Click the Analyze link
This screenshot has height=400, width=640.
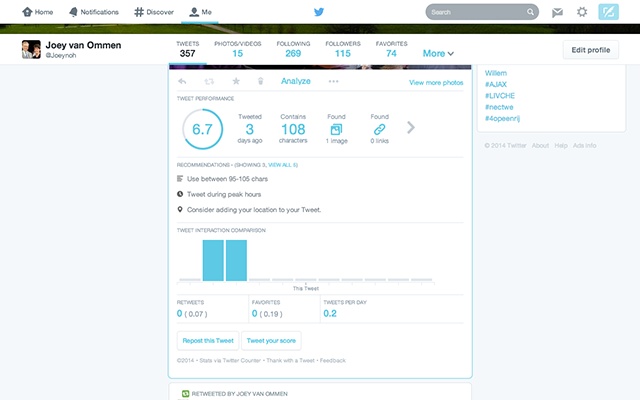[x=296, y=81]
